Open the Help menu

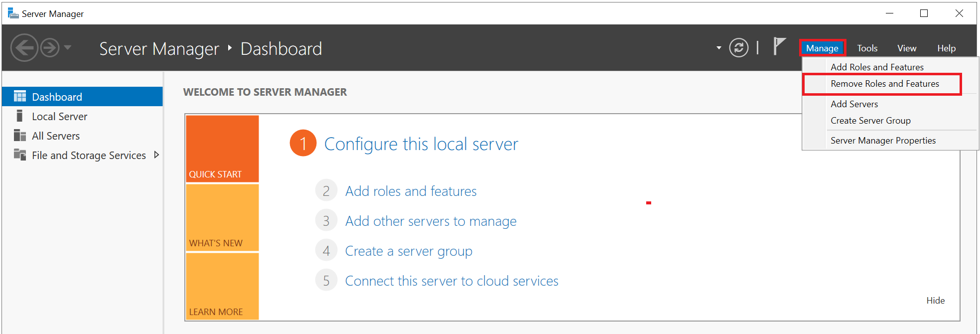coord(946,48)
